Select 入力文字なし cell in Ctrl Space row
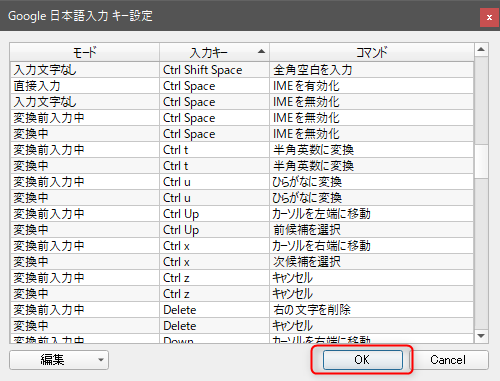500x381 pixels. tap(85, 102)
